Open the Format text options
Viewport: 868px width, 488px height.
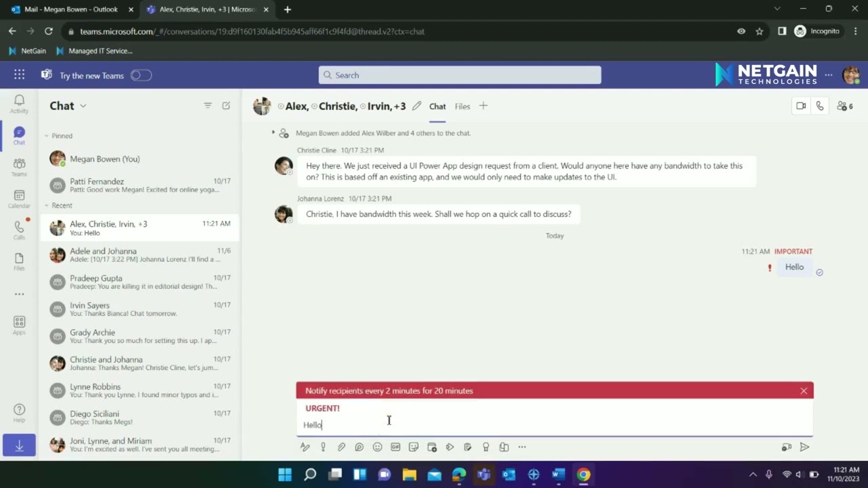tap(305, 447)
